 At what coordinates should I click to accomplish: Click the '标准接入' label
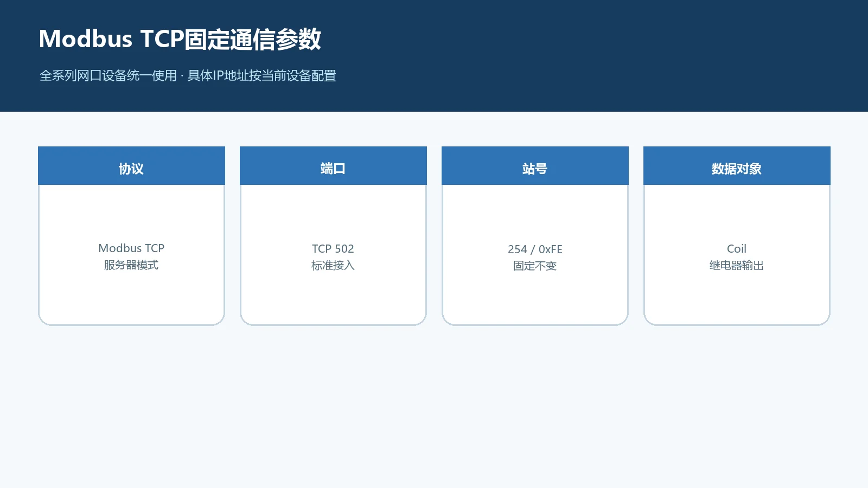coord(333,266)
